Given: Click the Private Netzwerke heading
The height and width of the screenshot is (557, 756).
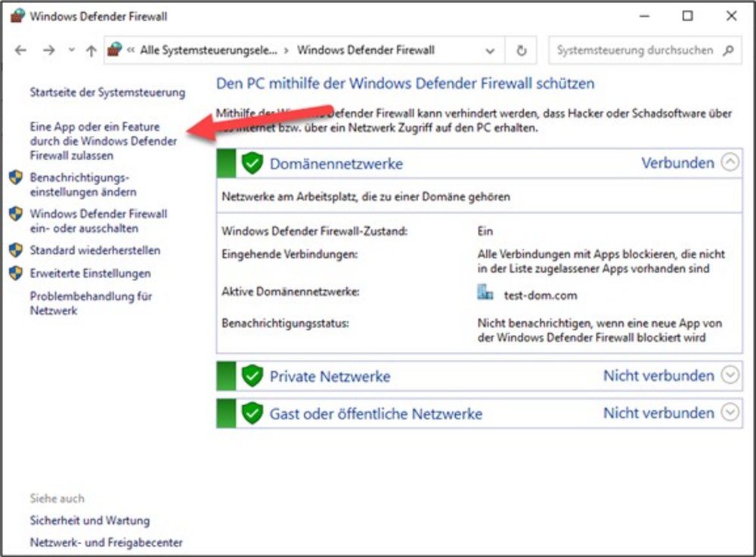Looking at the screenshot, I should pos(330,376).
